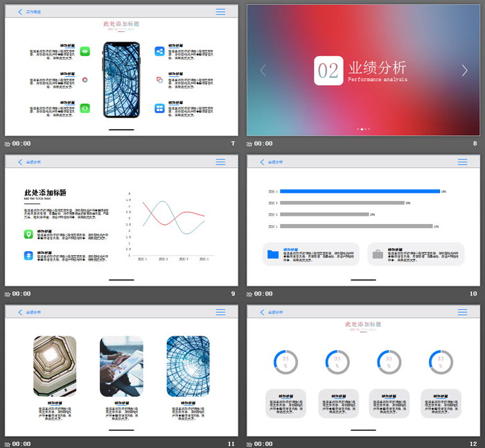This screenshot has height=448, width=485.
Task: Click the blue share icon on slide 7
Action: [x=159, y=51]
